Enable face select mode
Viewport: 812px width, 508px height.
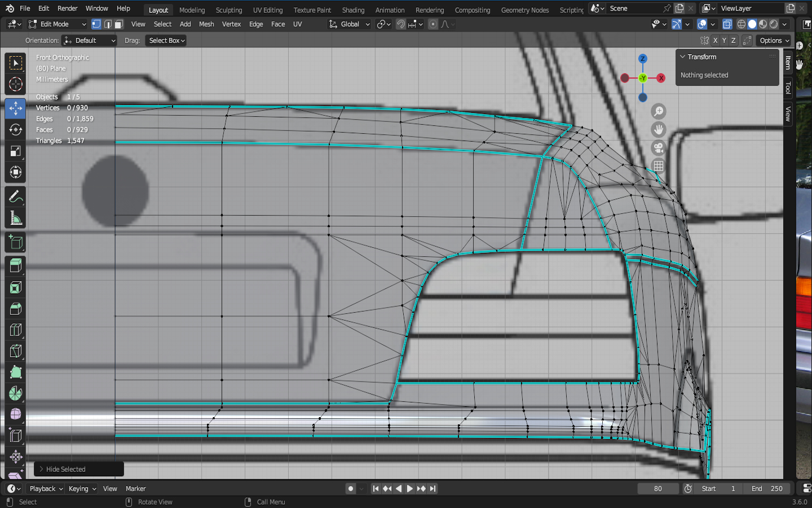pos(119,24)
